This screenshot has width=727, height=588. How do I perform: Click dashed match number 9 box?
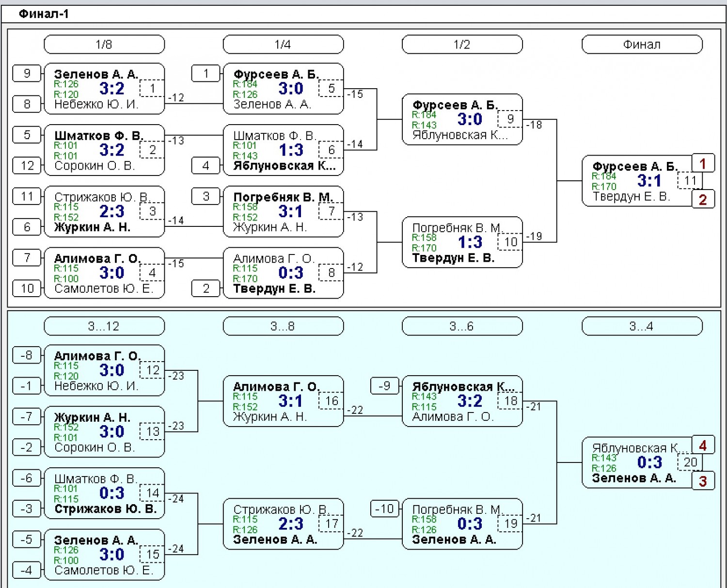click(x=510, y=119)
